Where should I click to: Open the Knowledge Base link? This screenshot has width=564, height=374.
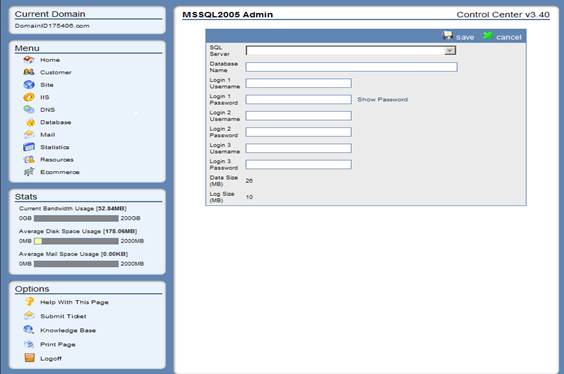tap(68, 330)
